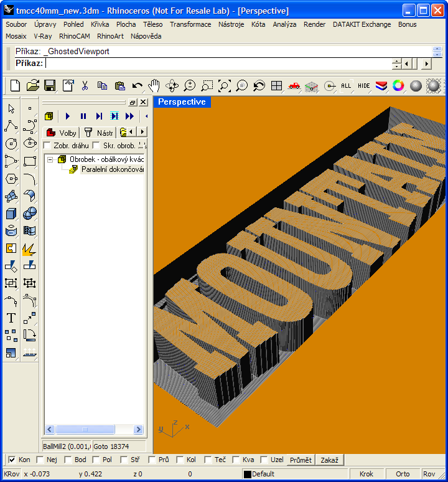Toggle the Skr. obrob. checkbox
Viewport: 448px width, 482px height.
click(96, 145)
